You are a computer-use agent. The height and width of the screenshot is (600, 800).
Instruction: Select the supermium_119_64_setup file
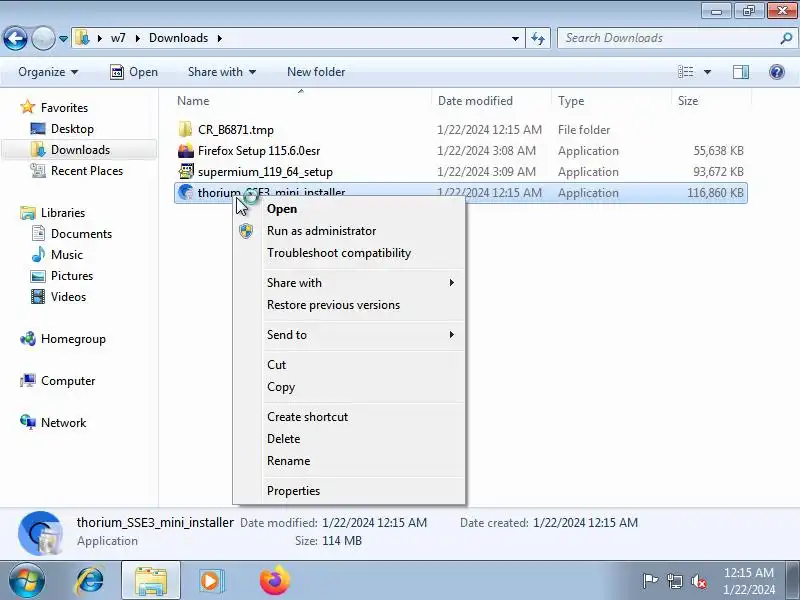[265, 172]
